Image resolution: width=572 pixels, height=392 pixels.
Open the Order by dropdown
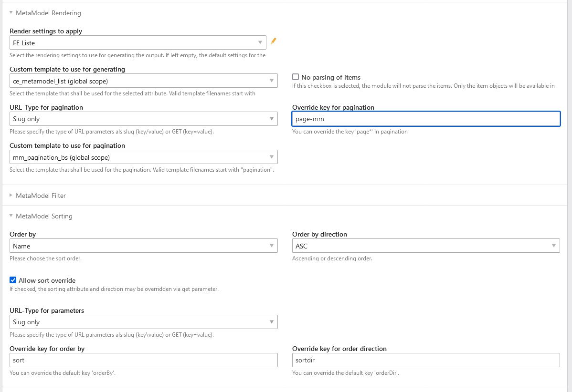pos(143,246)
